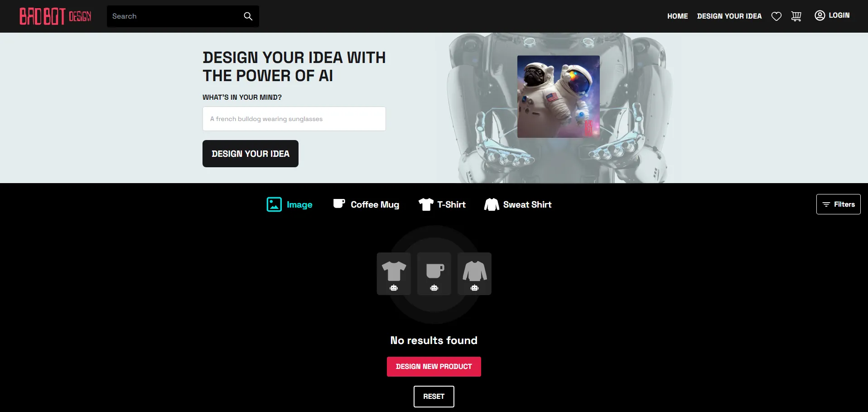
Task: Open the wishlist heart icon
Action: pyautogui.click(x=776, y=16)
